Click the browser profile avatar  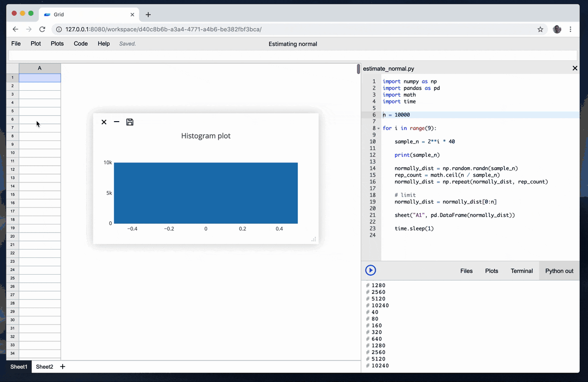tap(557, 29)
